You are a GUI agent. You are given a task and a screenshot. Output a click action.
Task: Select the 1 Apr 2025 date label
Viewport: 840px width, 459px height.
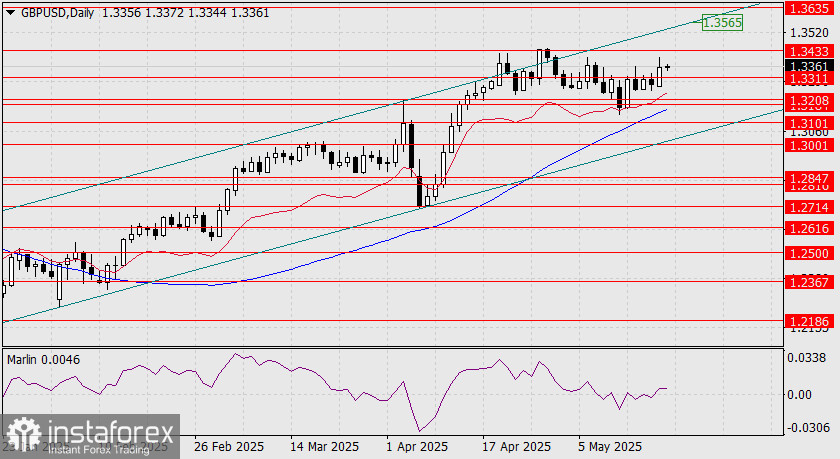click(417, 447)
